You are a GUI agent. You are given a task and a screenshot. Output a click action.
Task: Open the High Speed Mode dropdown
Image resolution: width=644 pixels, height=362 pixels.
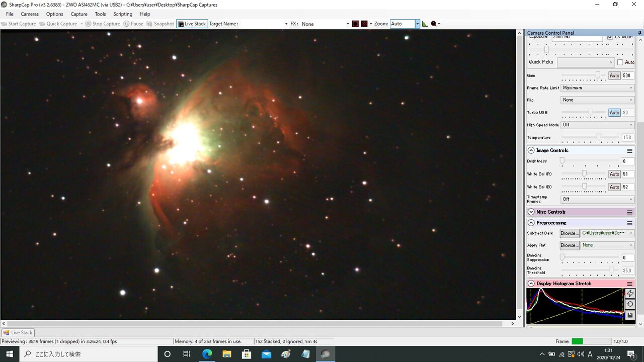point(598,125)
